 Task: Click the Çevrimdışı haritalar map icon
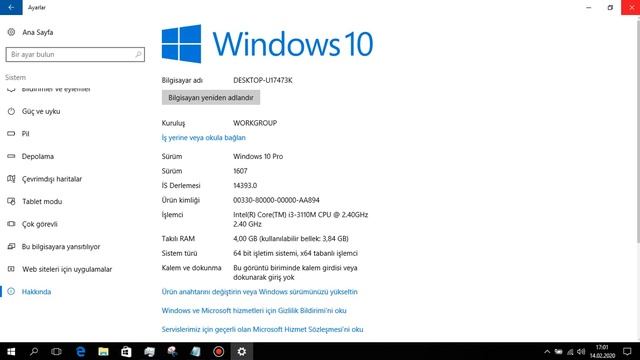pyautogui.click(x=11, y=179)
